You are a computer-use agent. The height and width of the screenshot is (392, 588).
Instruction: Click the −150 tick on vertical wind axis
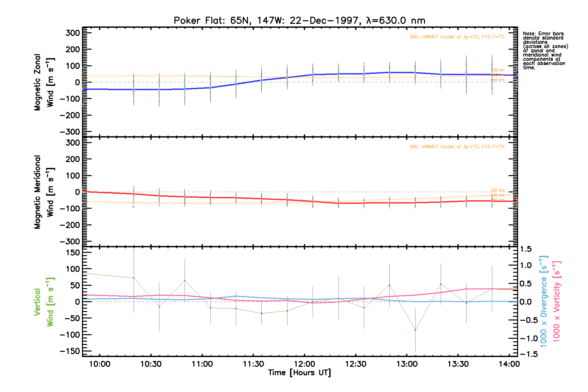70,351
